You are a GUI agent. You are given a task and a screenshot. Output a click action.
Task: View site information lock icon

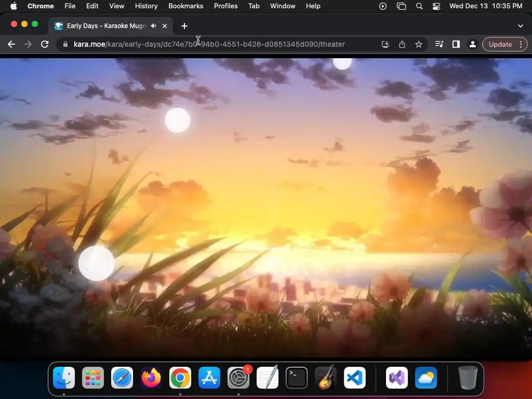coord(65,44)
